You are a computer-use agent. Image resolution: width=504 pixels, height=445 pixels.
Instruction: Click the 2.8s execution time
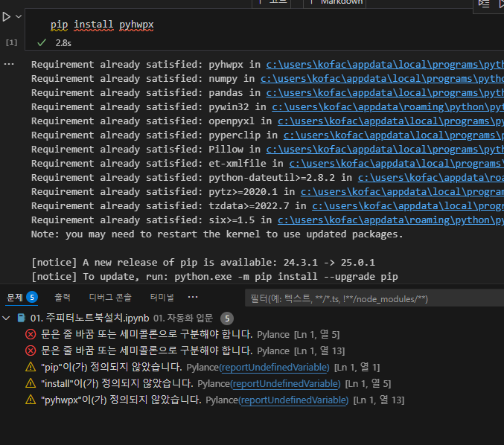click(x=63, y=42)
